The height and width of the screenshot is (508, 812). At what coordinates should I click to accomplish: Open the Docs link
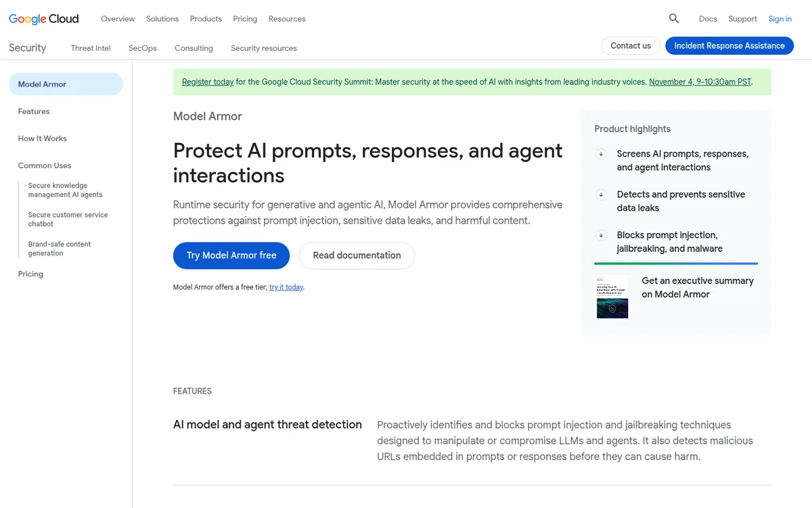pos(708,19)
